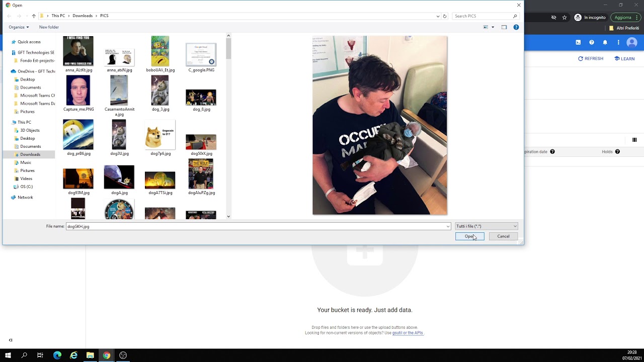Select the dog7p6.jpg Dogecoin image
Image resolution: width=644 pixels, height=362 pixels.
pos(160,138)
